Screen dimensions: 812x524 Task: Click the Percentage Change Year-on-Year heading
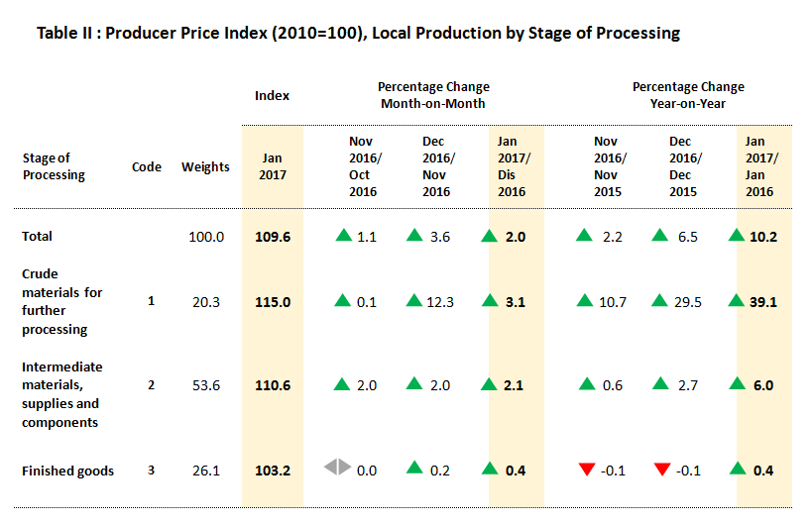(688, 95)
